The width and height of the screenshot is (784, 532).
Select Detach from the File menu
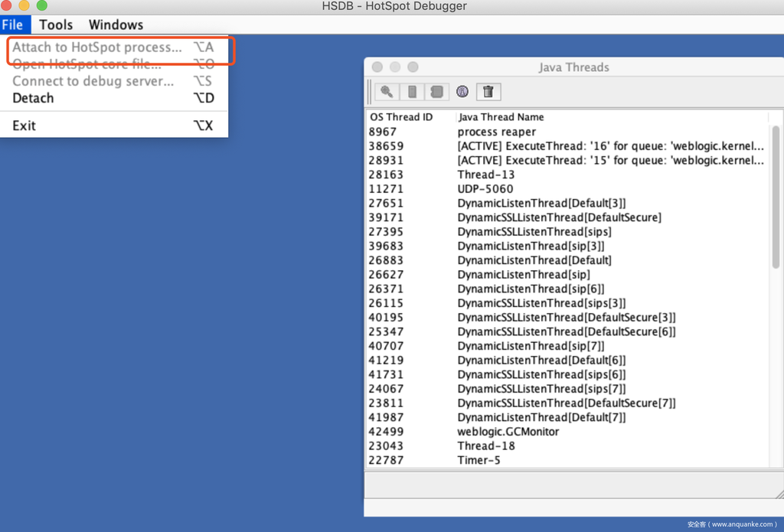tap(114, 98)
